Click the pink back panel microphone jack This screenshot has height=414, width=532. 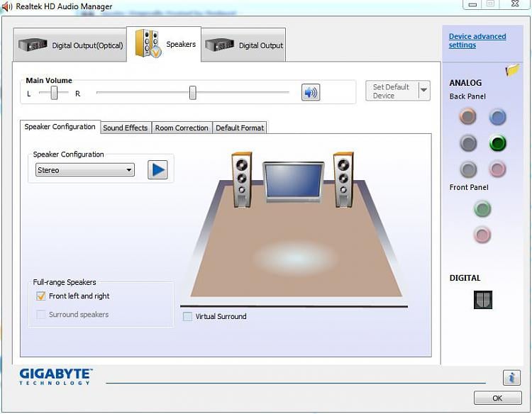point(497,169)
